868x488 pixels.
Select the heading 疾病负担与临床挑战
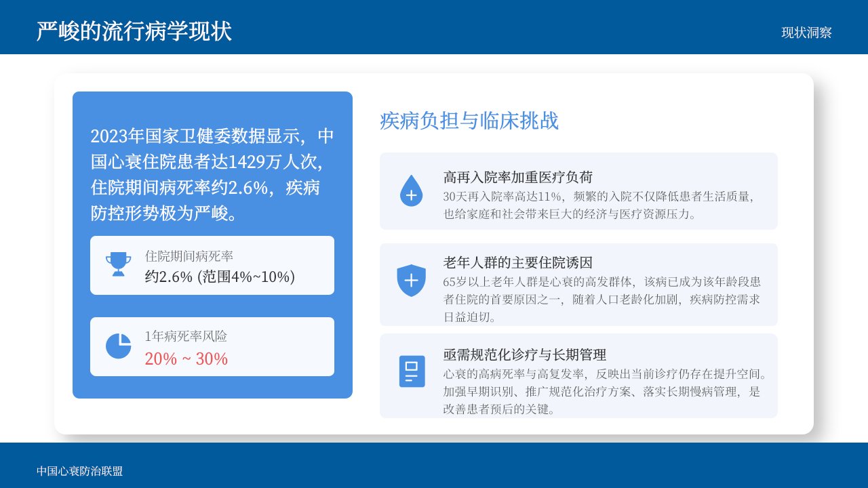coord(469,121)
